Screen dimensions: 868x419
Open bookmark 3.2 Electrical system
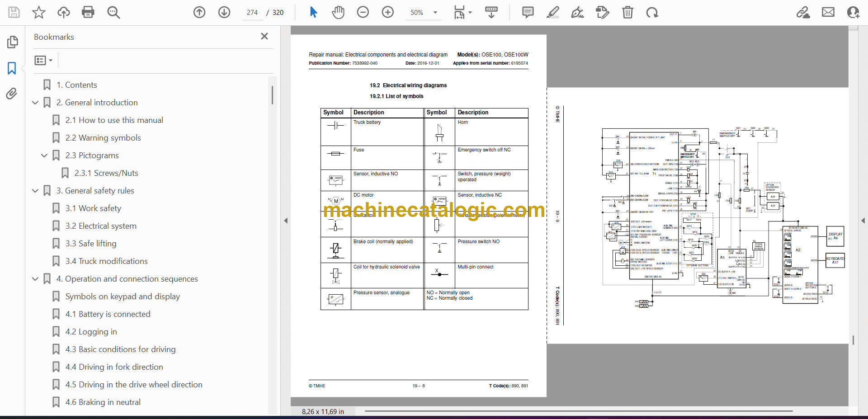[101, 226]
